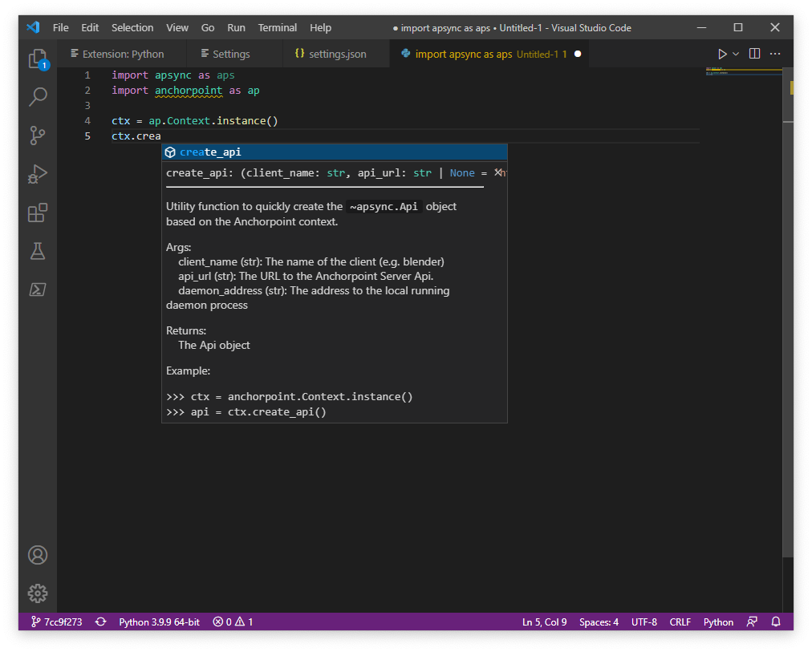Click the unsaved dot on Untitled-1 tab
The width and height of the screenshot is (812, 652).
(578, 54)
